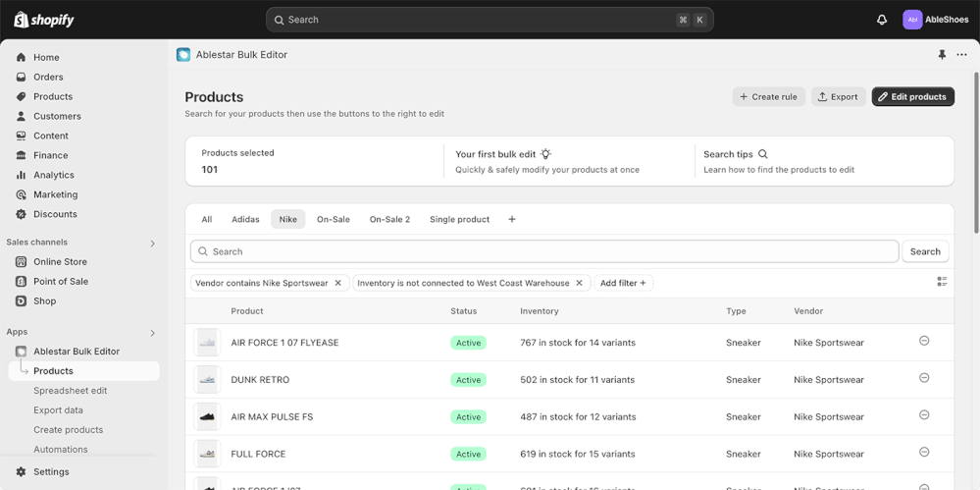Deselect AIR FORCE 1 07 FLYEASE product
Viewport: 980px width, 490px height.
click(924, 341)
